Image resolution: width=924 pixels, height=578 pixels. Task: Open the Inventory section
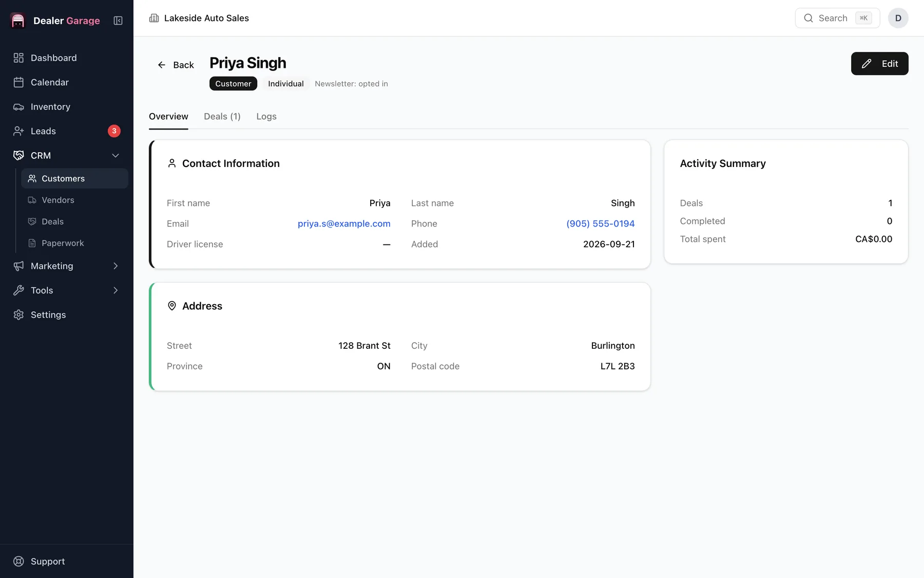(67, 107)
